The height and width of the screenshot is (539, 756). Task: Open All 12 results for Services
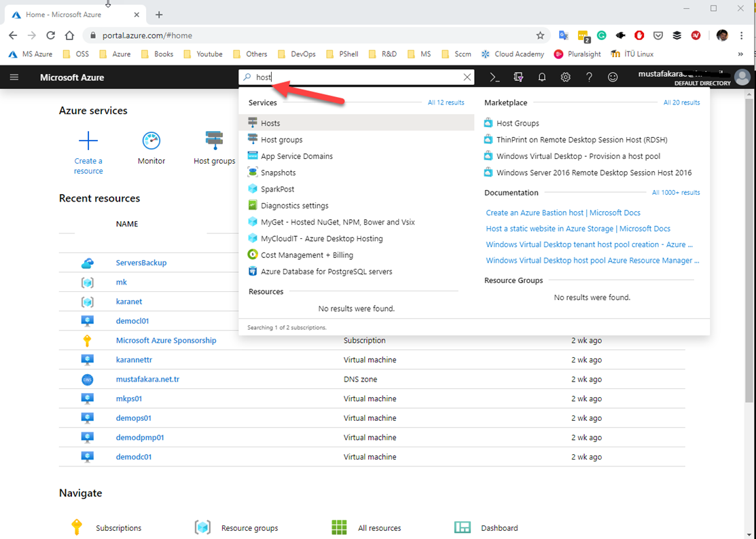pyautogui.click(x=446, y=103)
